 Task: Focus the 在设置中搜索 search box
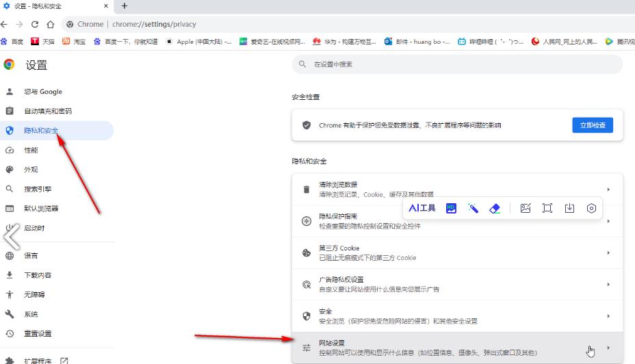pos(457,64)
